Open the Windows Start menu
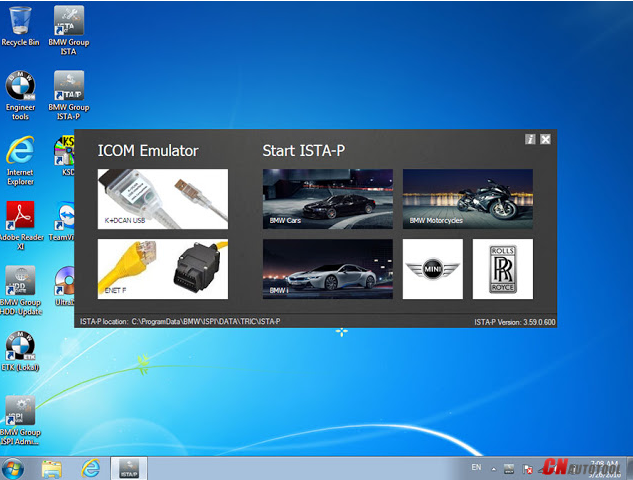 [13, 469]
